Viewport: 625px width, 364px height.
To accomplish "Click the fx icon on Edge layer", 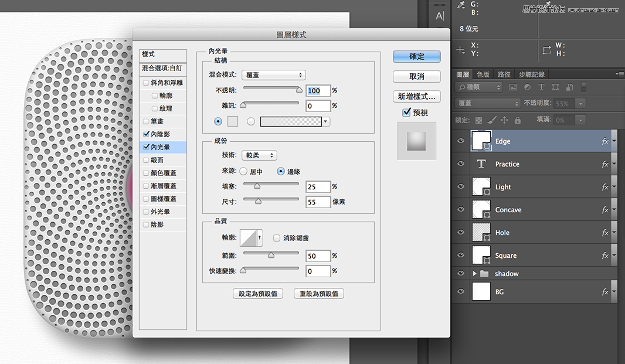I will coord(604,141).
